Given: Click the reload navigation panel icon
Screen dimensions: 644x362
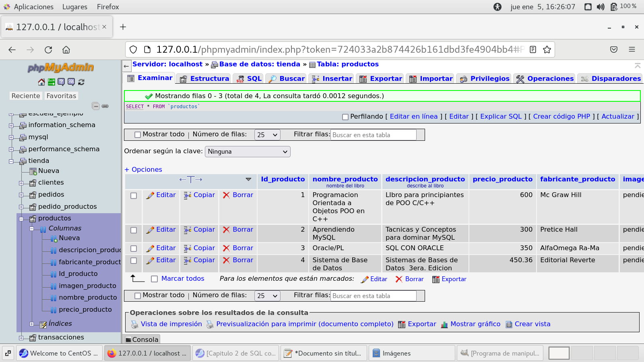Looking at the screenshot, I should point(81,82).
